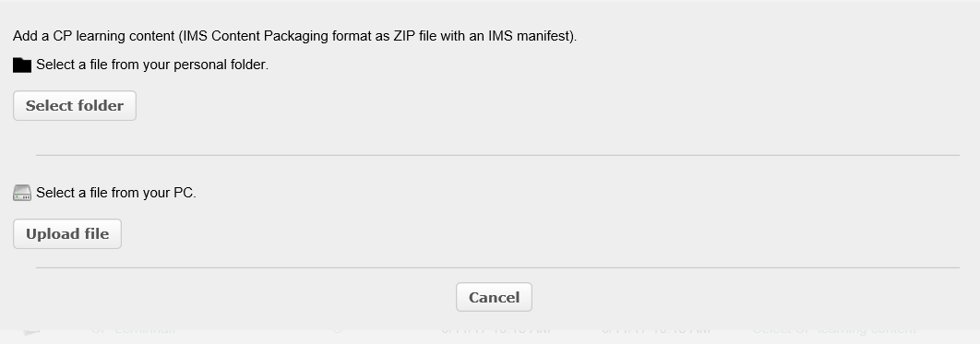Cancel adding CP learning content
980x344 pixels.
[x=494, y=297]
